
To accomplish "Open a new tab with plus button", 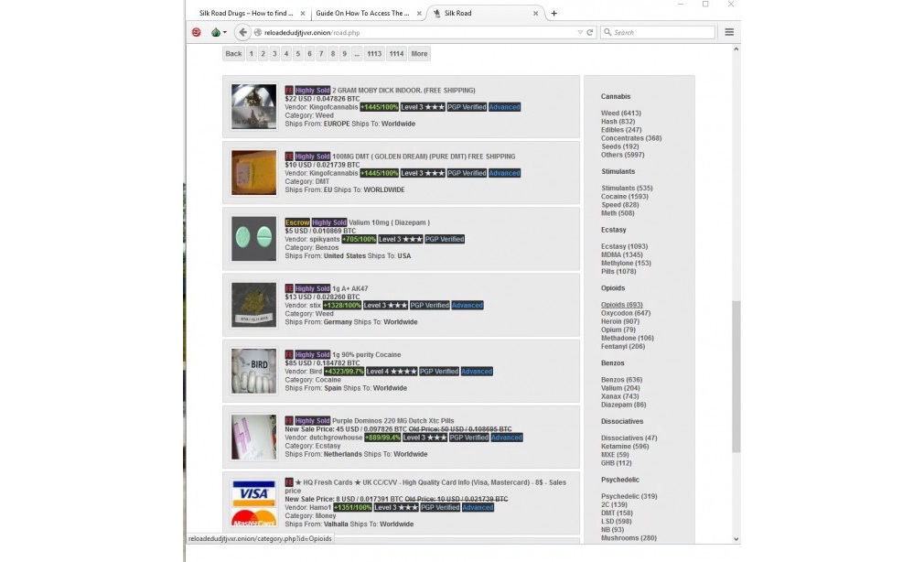I will (x=553, y=13).
